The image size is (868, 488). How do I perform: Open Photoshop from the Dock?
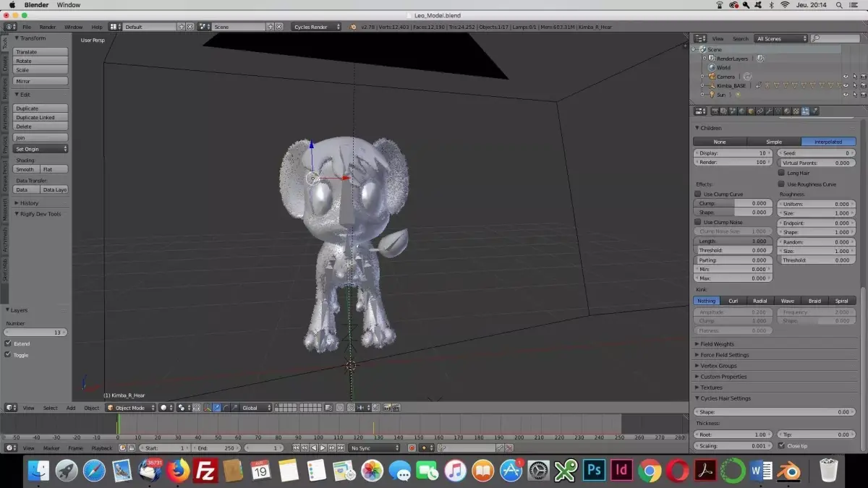pos(594,471)
